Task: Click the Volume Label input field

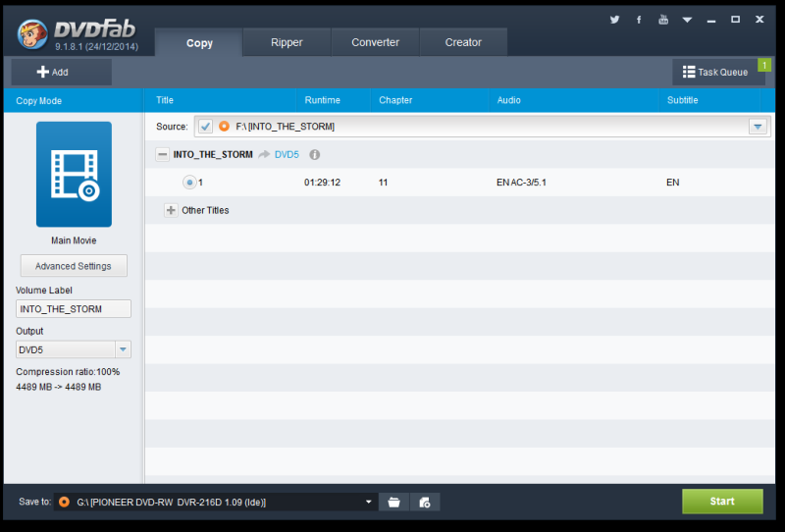Action: click(74, 309)
